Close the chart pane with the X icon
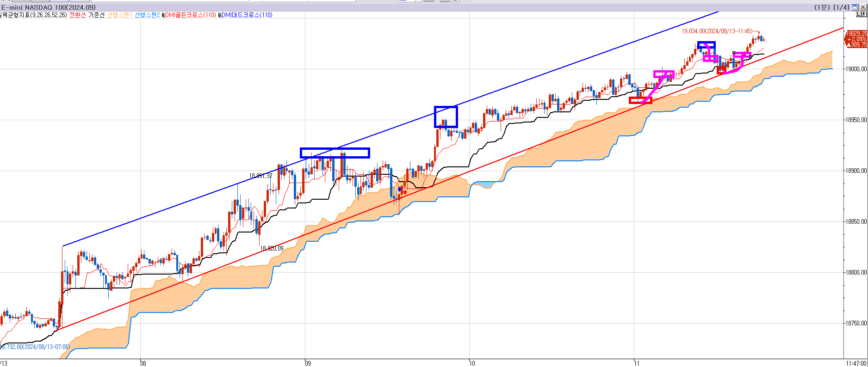This screenshot has height=367, width=868. click(862, 7)
